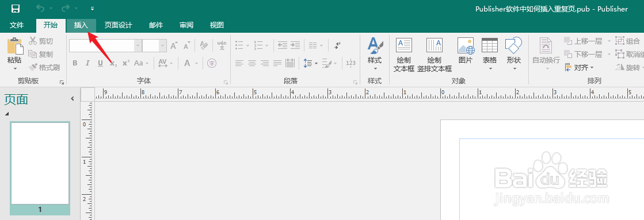The width and height of the screenshot is (644, 220).
Task: Expand the 粘贴 options arrow
Action: 15,68
